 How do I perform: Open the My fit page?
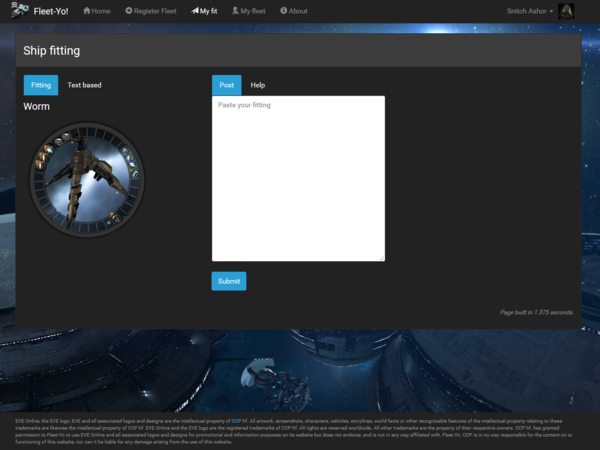[x=204, y=11]
